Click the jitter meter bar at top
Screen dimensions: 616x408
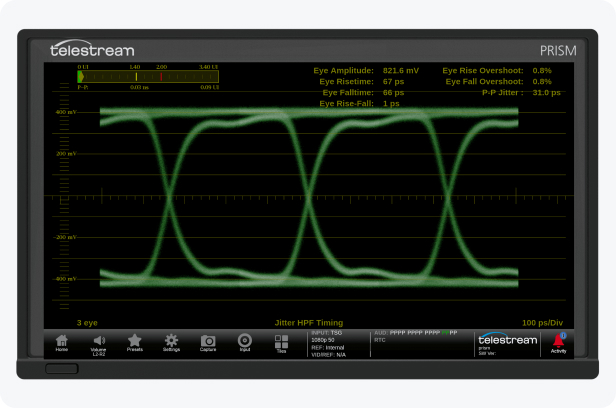point(148,77)
